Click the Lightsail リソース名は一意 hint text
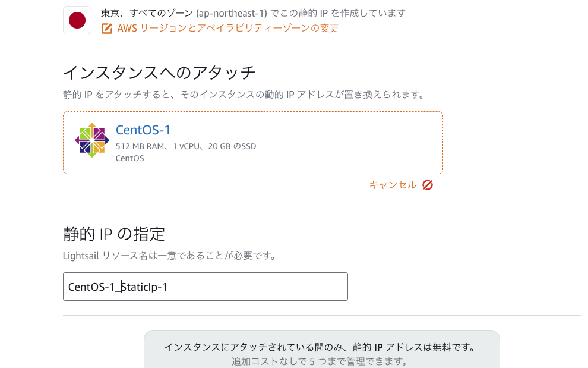This screenshot has width=588, height=368. click(x=169, y=256)
